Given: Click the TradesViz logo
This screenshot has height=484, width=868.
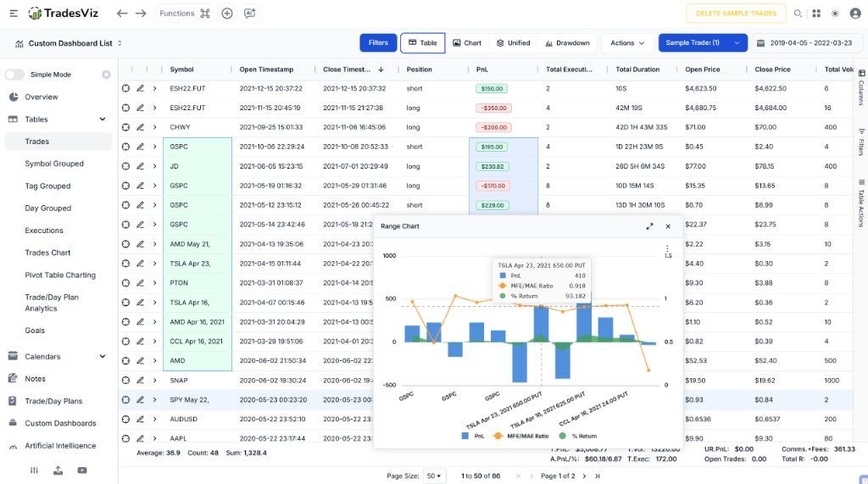Looking at the screenshot, I should pos(63,14).
